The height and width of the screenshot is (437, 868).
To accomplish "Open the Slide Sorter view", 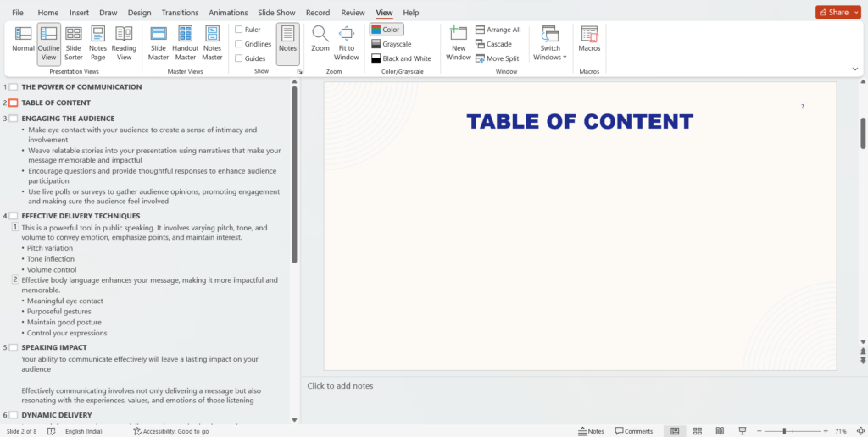I will pos(74,41).
